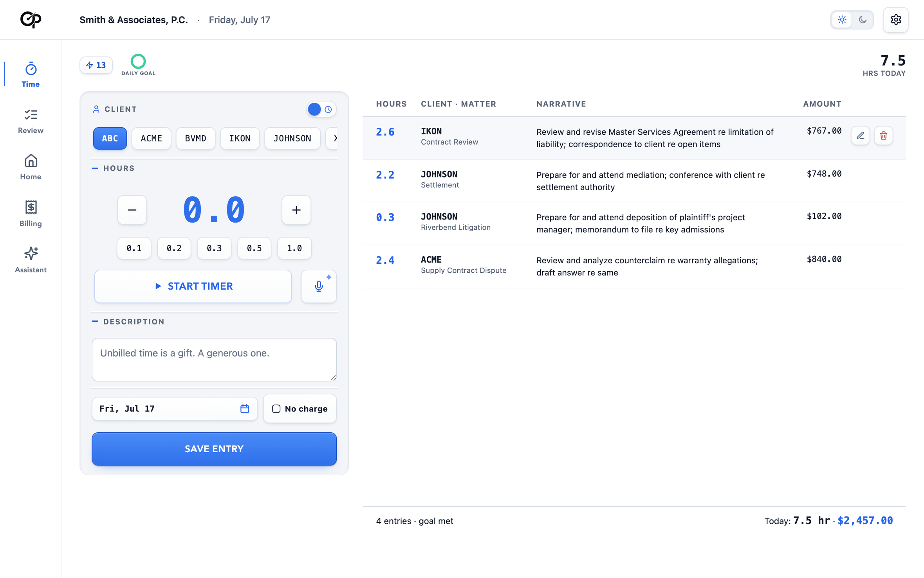The image size is (924, 578).
Task: Open the Assistant in the sidebar
Action: tap(31, 260)
